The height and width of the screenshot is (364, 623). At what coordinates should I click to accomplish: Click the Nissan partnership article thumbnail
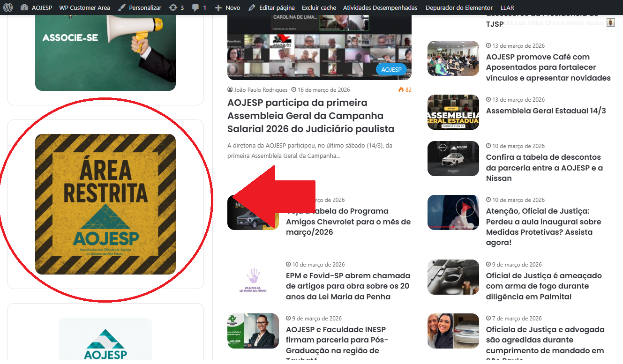coord(453,158)
